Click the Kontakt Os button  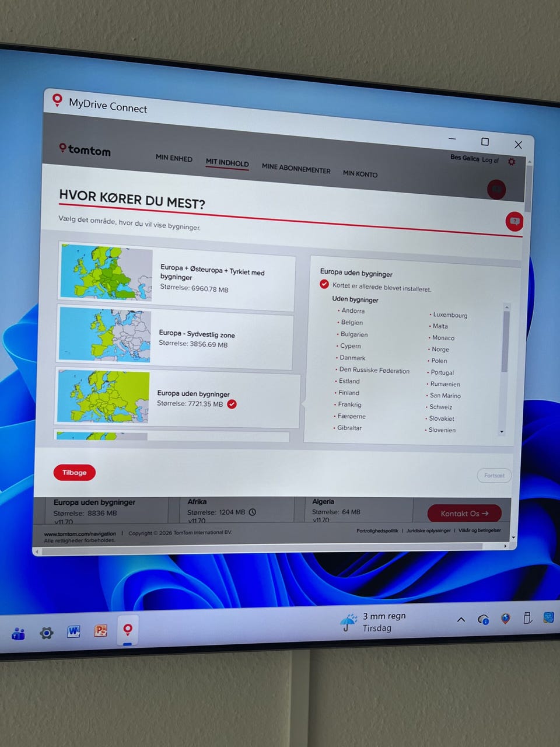464,514
